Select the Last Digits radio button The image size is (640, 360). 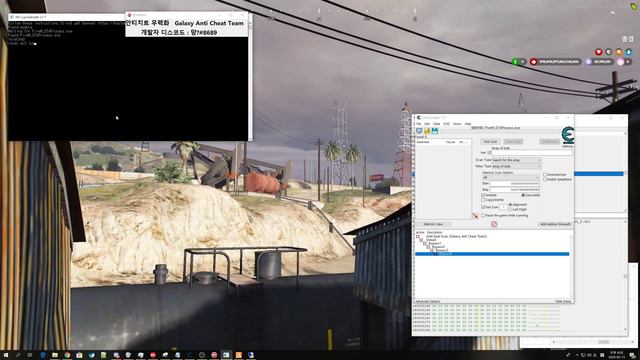(x=511, y=209)
